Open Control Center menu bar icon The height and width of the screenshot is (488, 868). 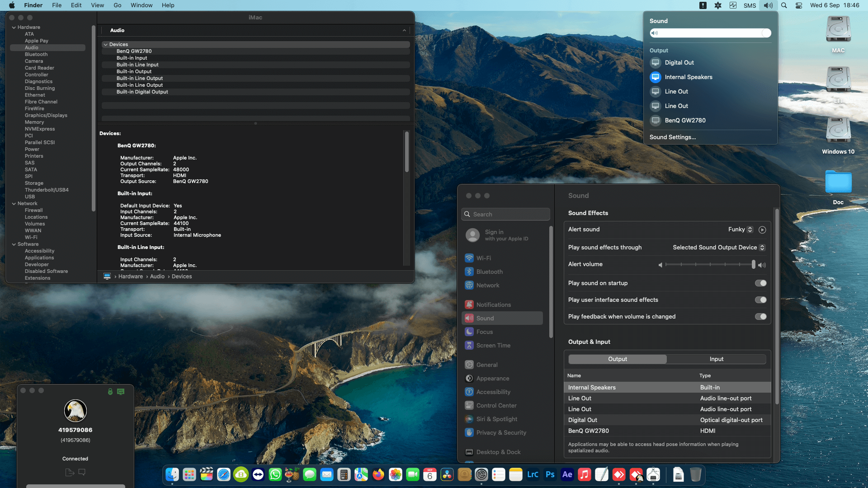[x=799, y=5]
